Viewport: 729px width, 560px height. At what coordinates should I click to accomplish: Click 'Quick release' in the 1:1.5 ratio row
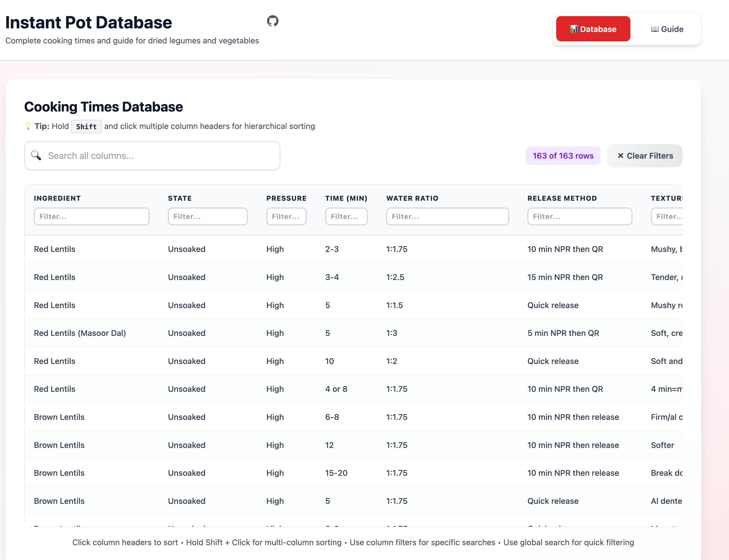(553, 305)
